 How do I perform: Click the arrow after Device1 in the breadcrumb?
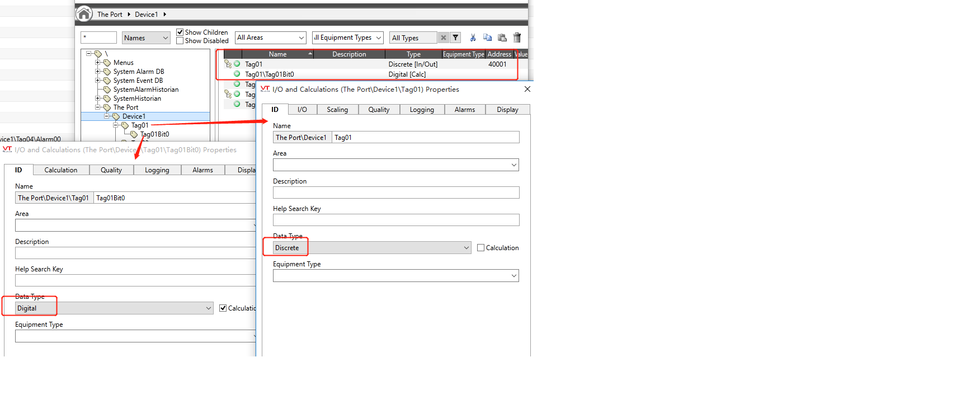[x=165, y=15]
